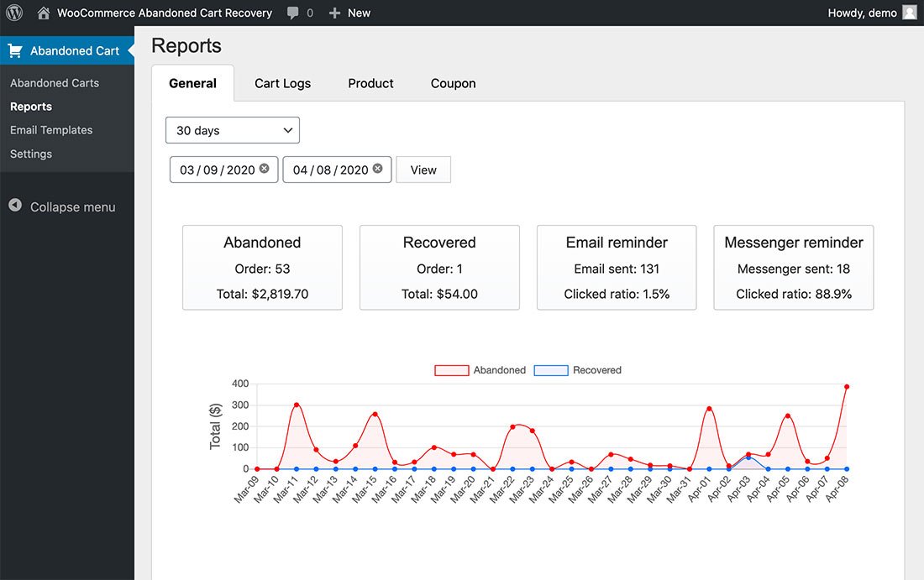Click the New link in admin bar
Image resolution: width=924 pixels, height=580 pixels.
click(x=359, y=13)
